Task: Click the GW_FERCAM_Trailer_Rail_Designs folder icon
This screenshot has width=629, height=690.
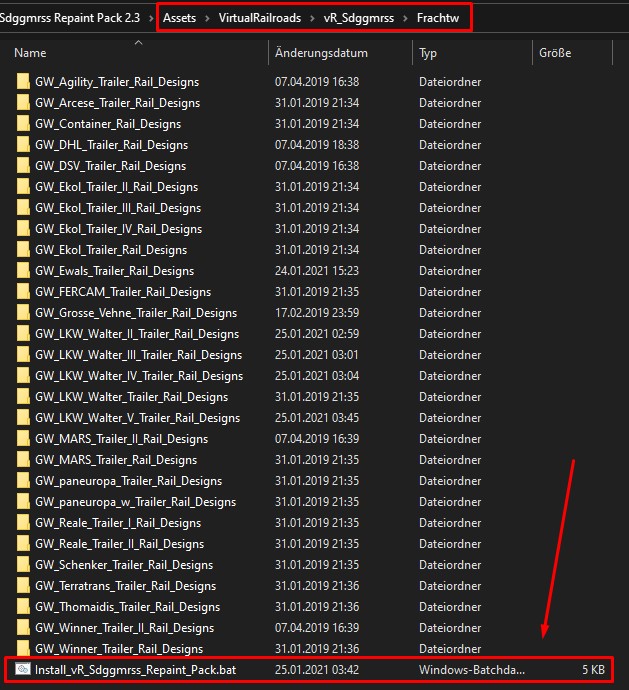Action: 23,292
